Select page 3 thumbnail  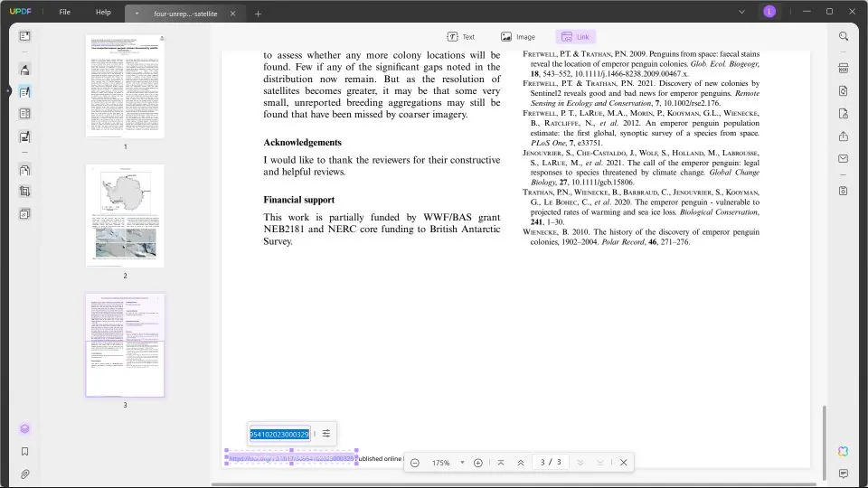coord(125,344)
